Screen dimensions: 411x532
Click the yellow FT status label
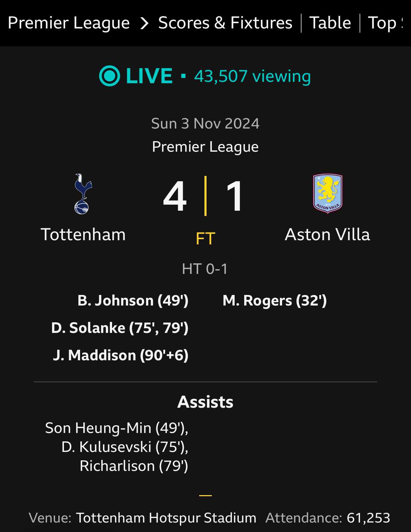tap(205, 239)
